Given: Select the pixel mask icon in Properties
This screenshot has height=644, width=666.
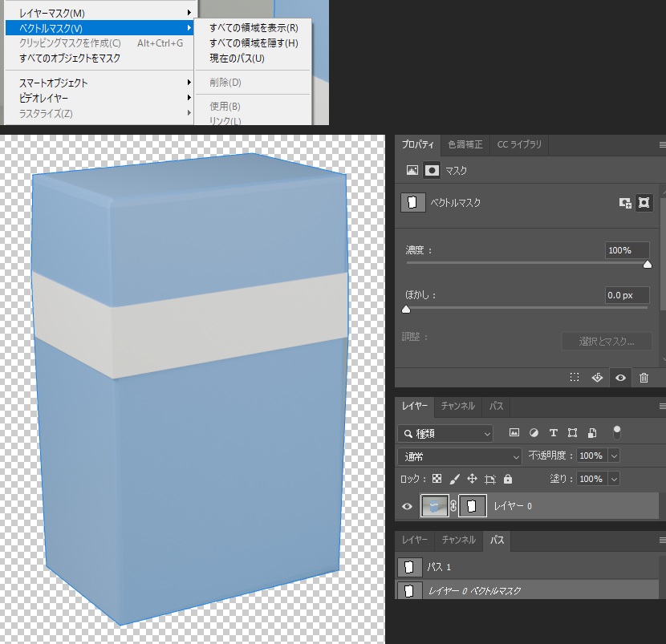Looking at the screenshot, I should pyautogui.click(x=412, y=171).
